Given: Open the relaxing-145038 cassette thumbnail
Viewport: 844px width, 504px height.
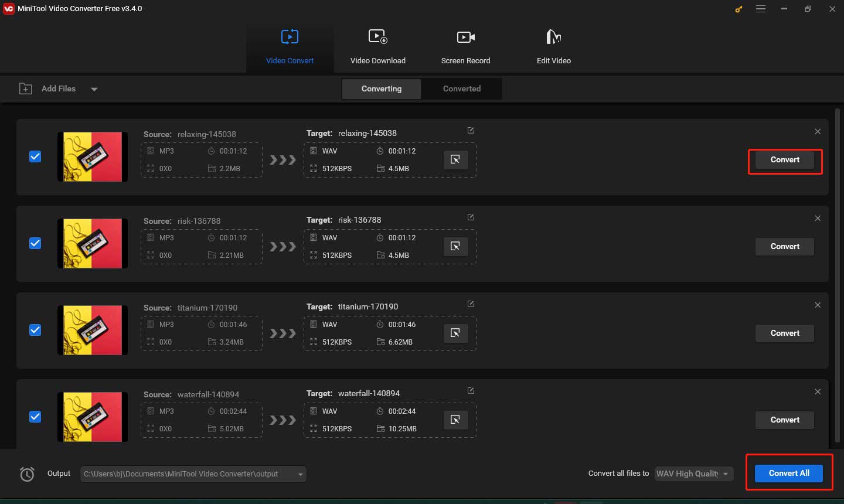Looking at the screenshot, I should (93, 156).
